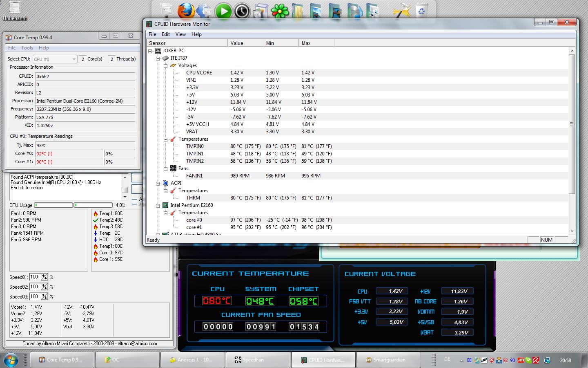The height and width of the screenshot is (368, 588).
Task: Collapse the ACPI node
Action: pos(158,183)
